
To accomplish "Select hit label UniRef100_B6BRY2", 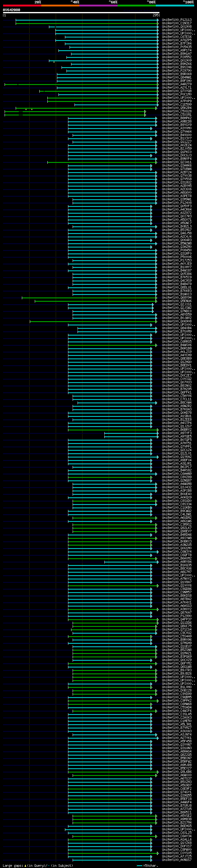I will pyautogui.click(x=177, y=430).
